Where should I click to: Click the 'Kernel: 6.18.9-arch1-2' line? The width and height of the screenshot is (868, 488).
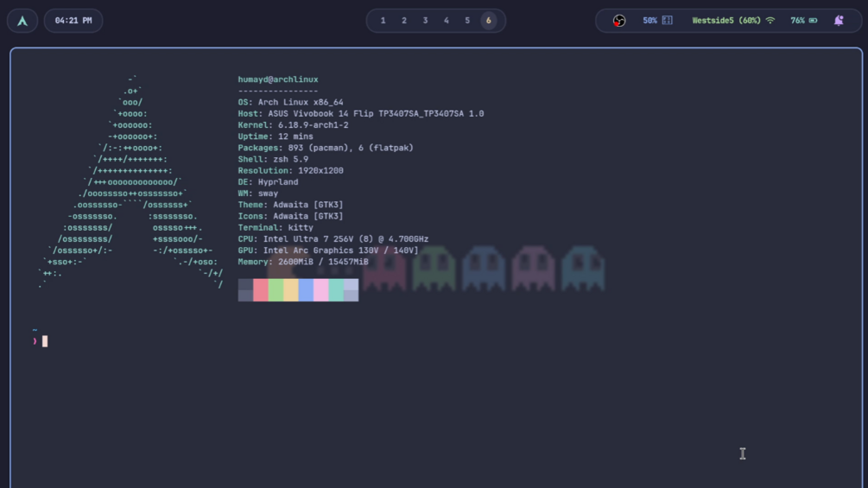[x=294, y=125]
